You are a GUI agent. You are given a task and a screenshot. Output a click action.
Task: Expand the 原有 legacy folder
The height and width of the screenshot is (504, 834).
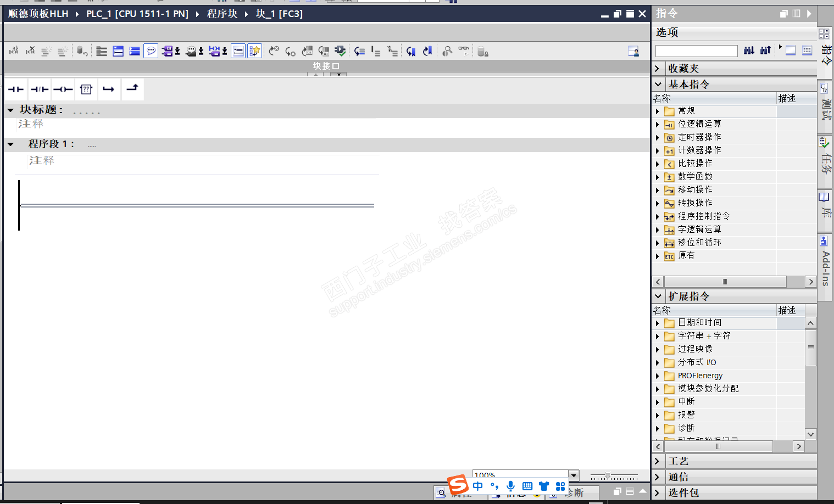click(x=658, y=256)
